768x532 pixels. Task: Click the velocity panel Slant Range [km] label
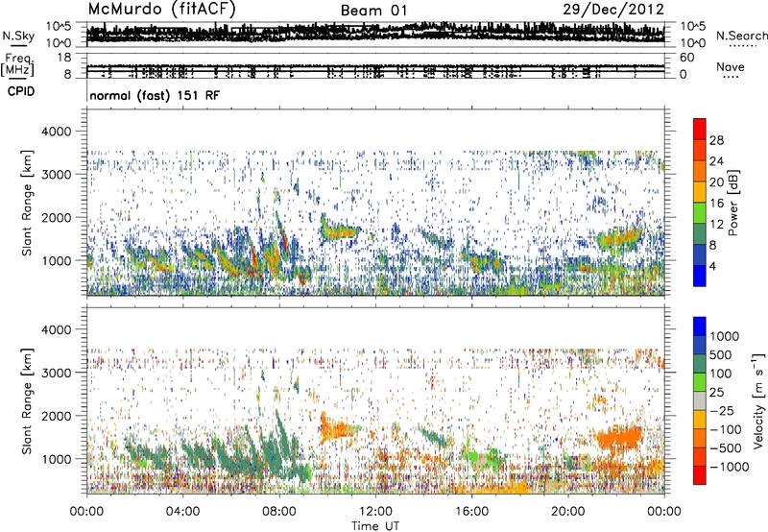27,401
